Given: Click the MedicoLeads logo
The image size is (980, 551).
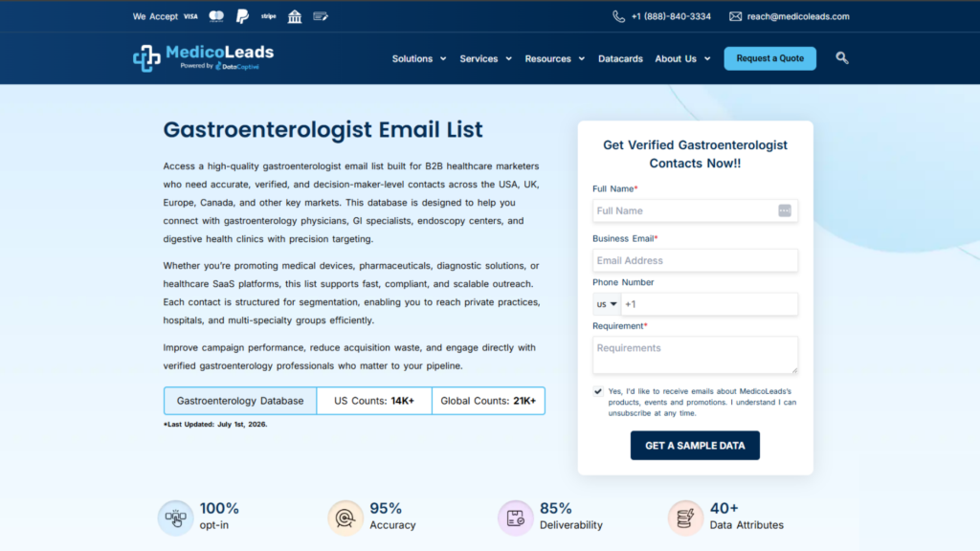Looking at the screenshot, I should (203, 58).
